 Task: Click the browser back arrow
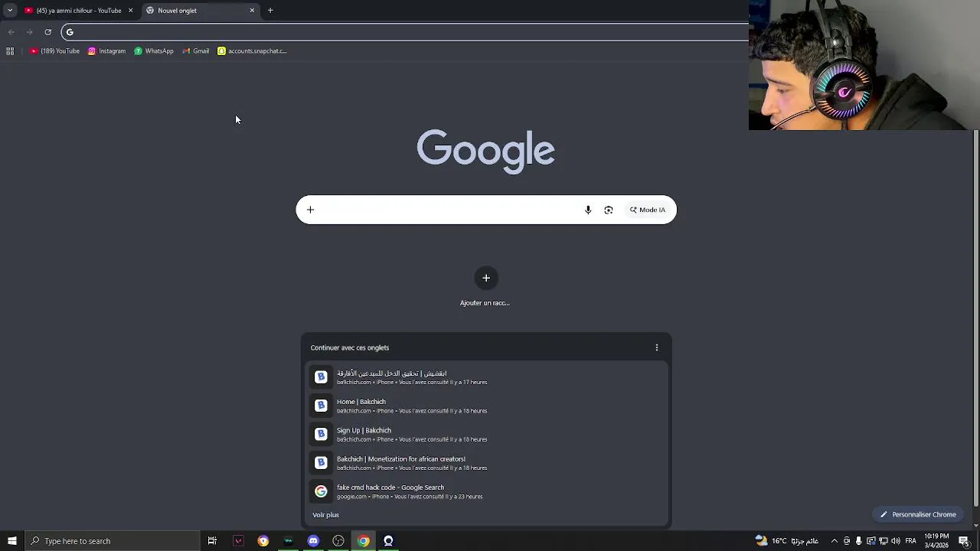[x=11, y=32]
